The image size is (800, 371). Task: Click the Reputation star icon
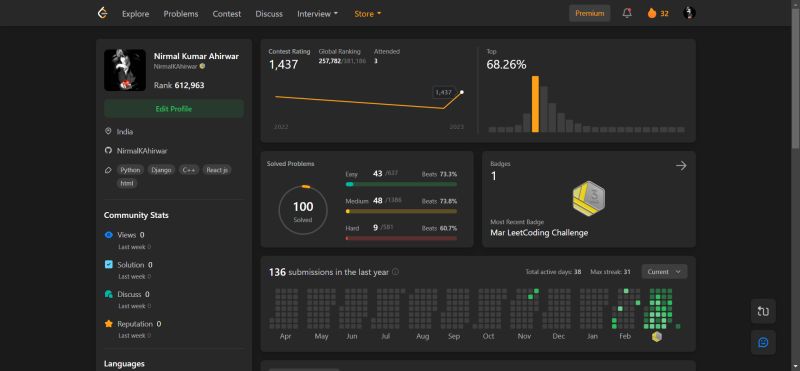(x=108, y=324)
